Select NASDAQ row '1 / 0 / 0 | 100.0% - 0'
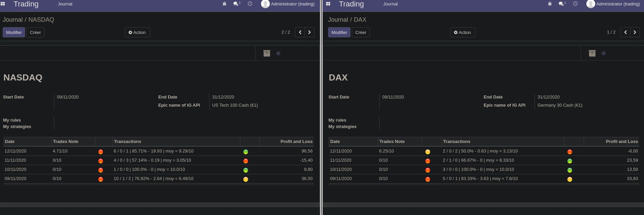 click(x=159, y=169)
